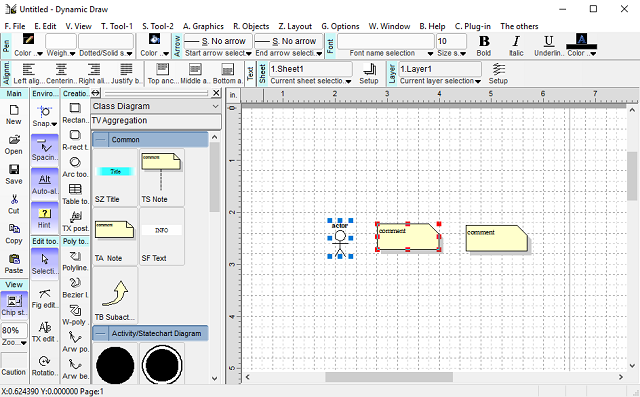This screenshot has height=397, width=640.
Task: Open the End arrow selection dropdown
Action: 319,53
